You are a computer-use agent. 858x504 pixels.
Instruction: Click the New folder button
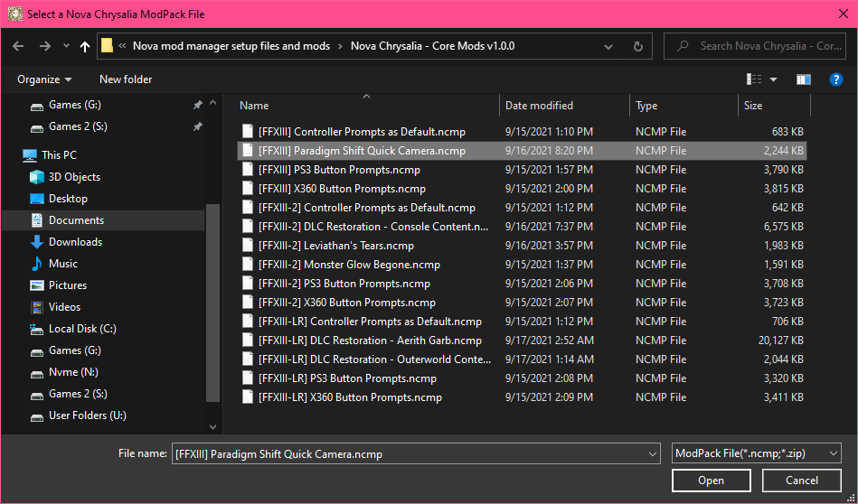[126, 79]
